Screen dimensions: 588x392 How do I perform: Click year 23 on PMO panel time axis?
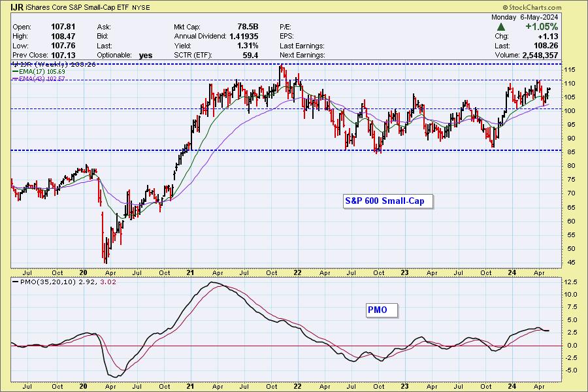(404, 386)
